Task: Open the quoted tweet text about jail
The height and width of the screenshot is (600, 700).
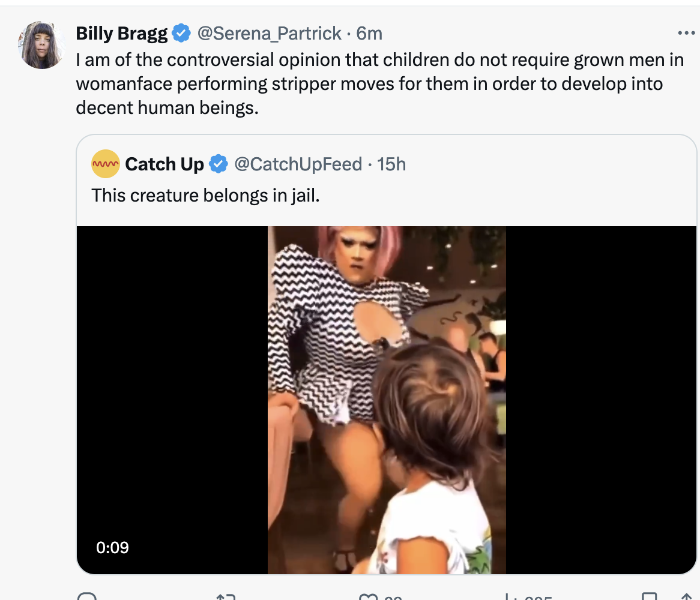Action: click(205, 195)
